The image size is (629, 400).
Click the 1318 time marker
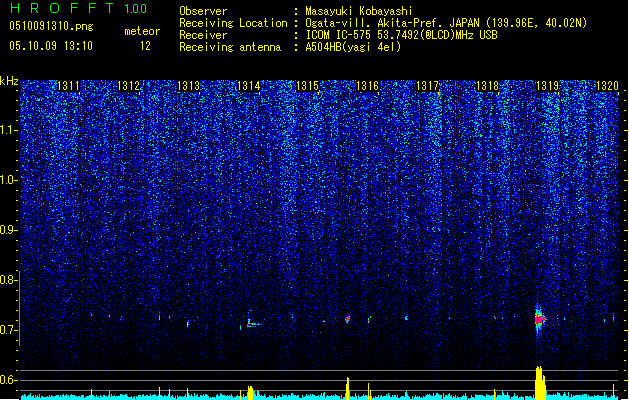tap(487, 86)
